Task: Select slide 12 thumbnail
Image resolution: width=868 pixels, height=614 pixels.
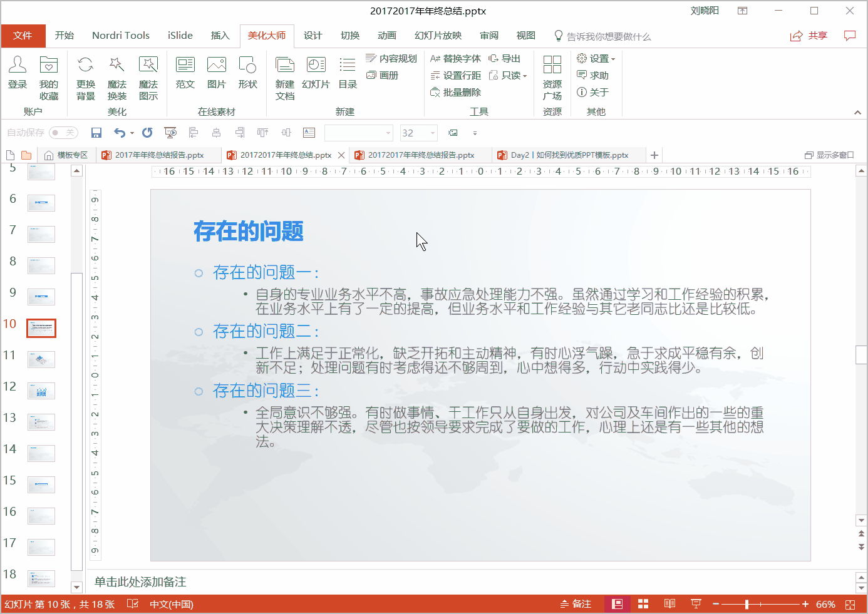Action: (41, 390)
